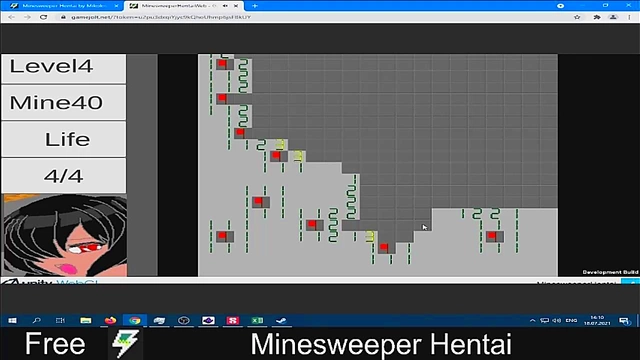
Task: Click the far-right red flag tile
Action: 495,236
